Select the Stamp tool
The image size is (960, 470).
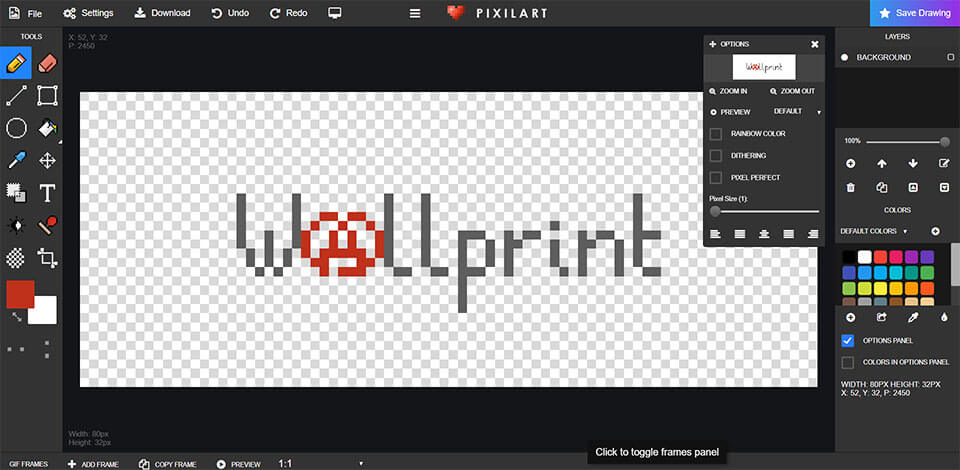(16, 193)
